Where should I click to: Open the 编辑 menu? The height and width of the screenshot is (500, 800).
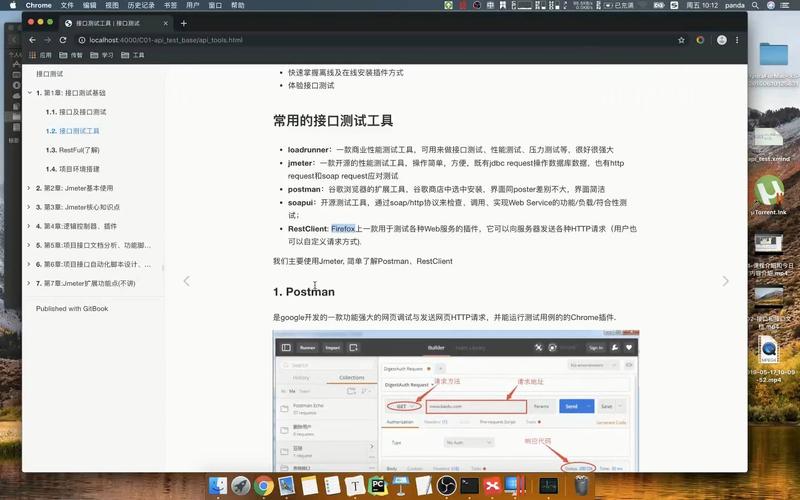click(90, 5)
